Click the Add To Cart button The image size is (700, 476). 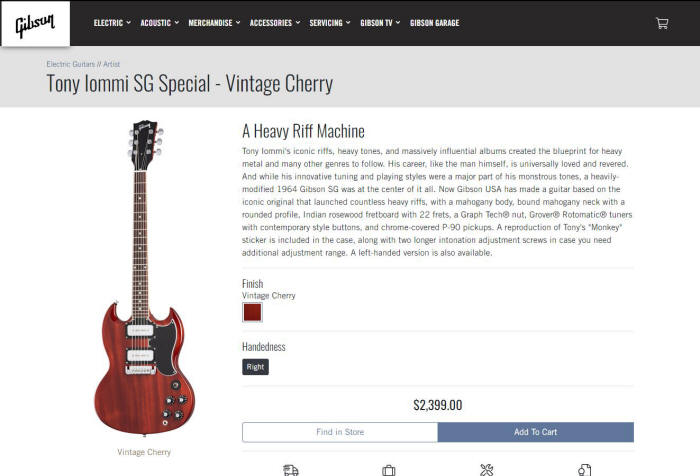536,432
